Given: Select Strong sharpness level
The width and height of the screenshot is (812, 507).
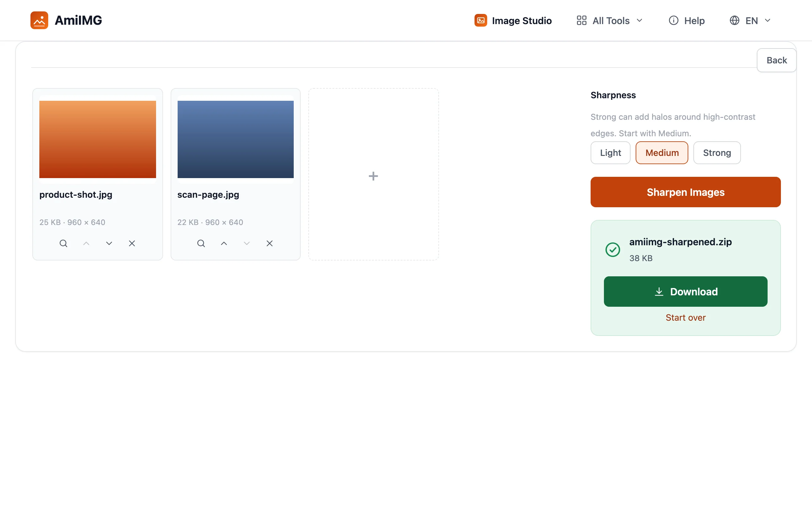Looking at the screenshot, I should tap(717, 153).
